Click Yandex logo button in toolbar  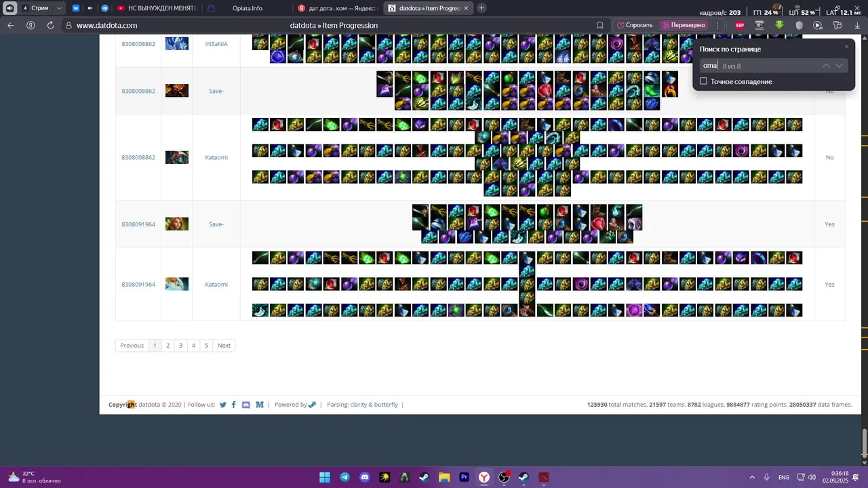[x=31, y=25]
